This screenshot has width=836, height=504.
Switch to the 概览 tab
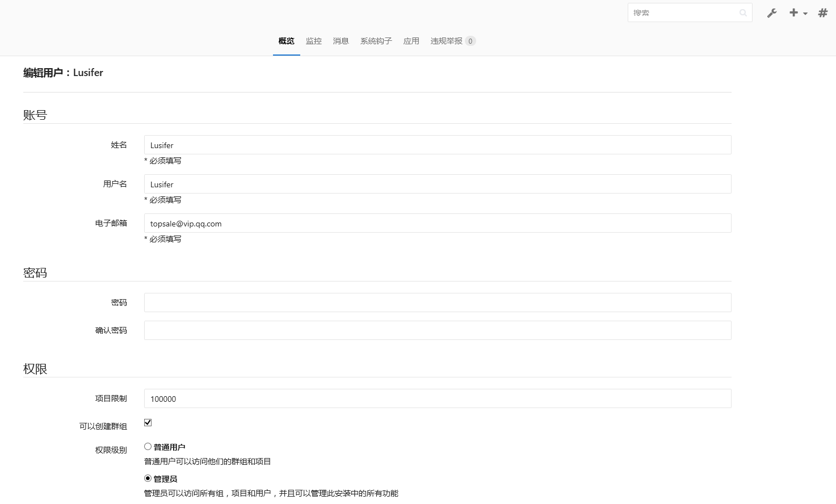pos(287,41)
